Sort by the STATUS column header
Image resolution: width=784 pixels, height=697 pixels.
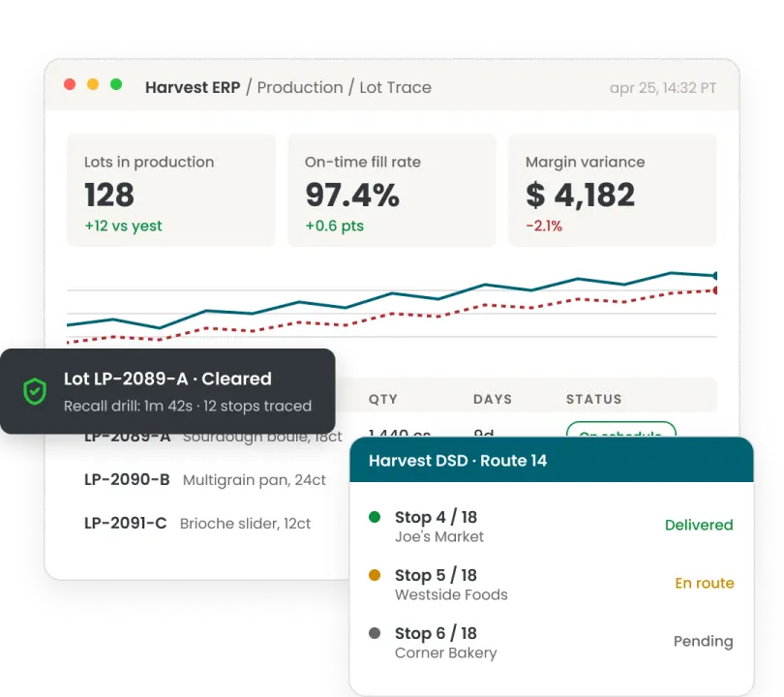coord(593,399)
